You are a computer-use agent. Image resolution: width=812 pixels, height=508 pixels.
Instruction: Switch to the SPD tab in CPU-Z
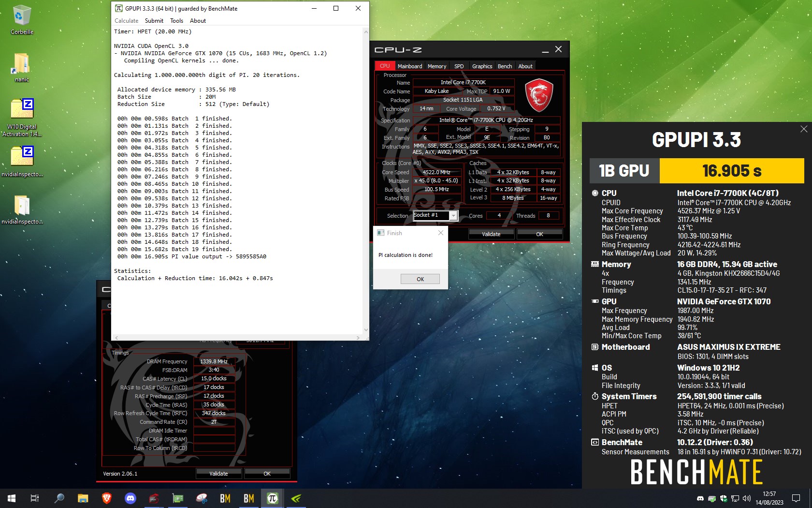[459, 66]
